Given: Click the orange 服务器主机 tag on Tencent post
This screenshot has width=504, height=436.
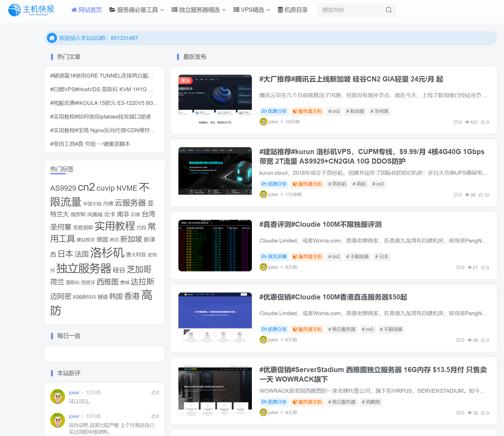Looking at the screenshot, I should click(307, 111).
